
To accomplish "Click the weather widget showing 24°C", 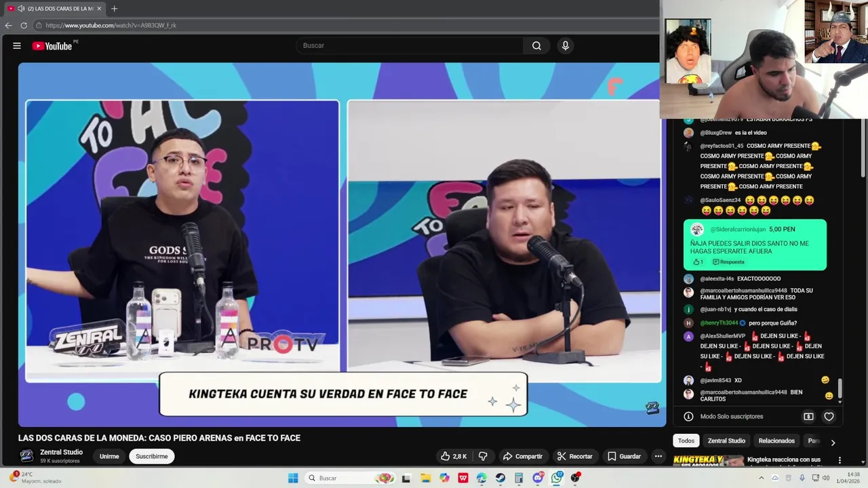I will (35, 478).
